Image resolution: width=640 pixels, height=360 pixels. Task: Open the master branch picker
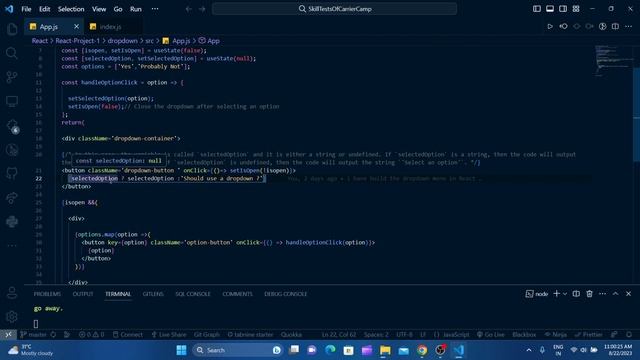point(33,334)
